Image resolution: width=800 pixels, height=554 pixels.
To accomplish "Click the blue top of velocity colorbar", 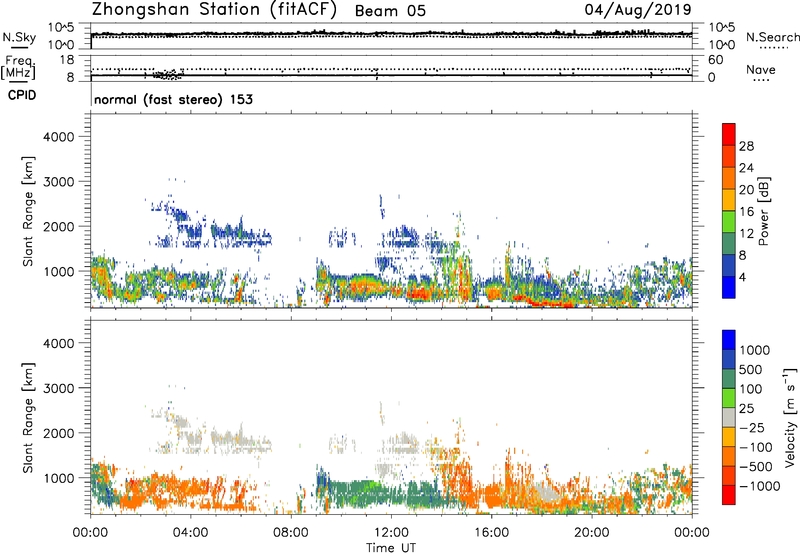I will click(x=729, y=340).
